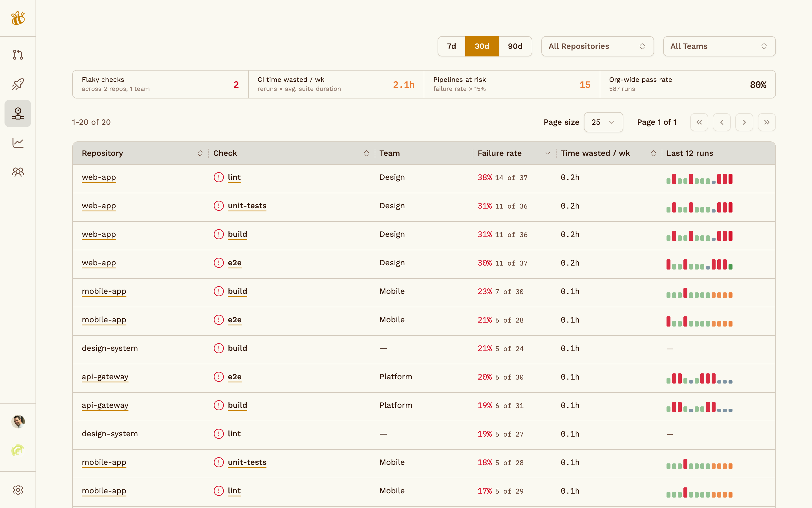Sort table by Repository column arrows
The height and width of the screenshot is (508, 812).
(x=200, y=153)
